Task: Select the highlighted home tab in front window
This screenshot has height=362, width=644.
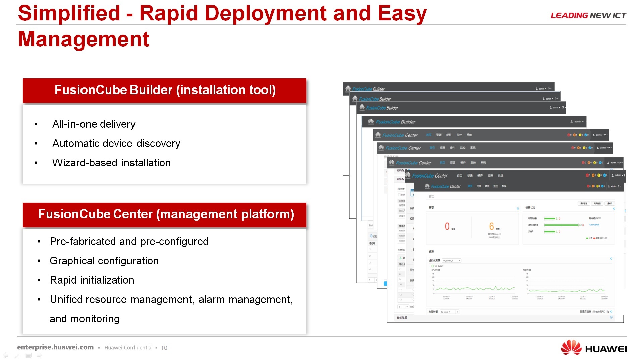Action: coord(470,186)
